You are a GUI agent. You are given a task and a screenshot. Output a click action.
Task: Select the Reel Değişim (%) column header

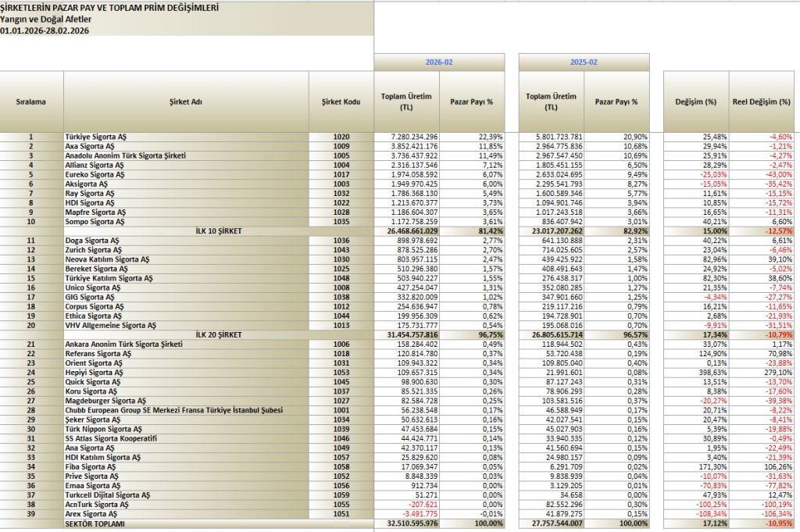(762, 102)
